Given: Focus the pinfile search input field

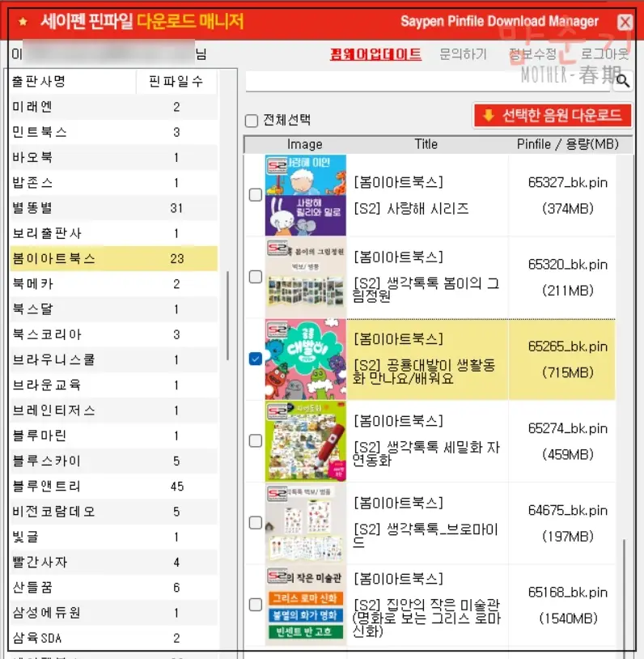Looking at the screenshot, I should 428,81.
